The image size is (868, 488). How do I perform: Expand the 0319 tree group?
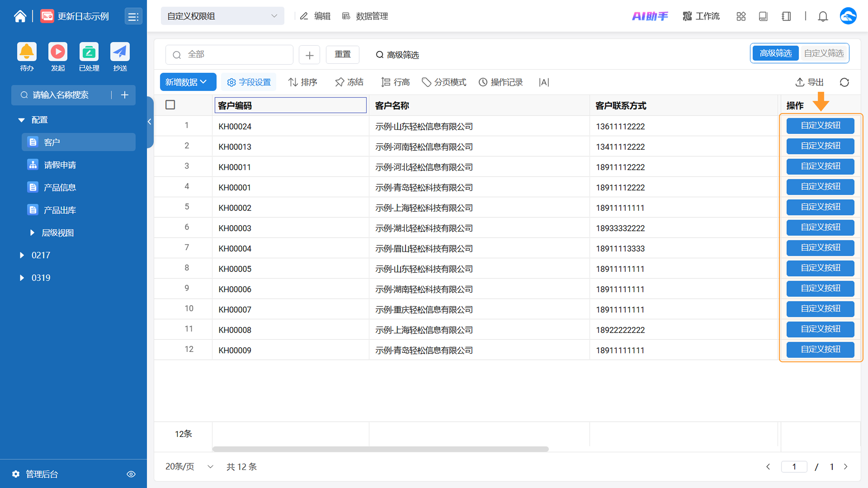pos(22,278)
